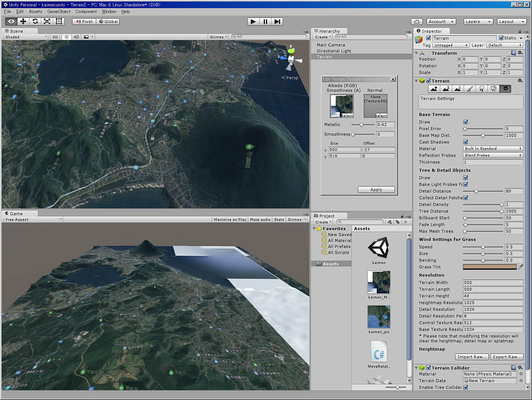Open Reflection Probes Blend Probes dropdown
The height and width of the screenshot is (400, 532).
(493, 155)
